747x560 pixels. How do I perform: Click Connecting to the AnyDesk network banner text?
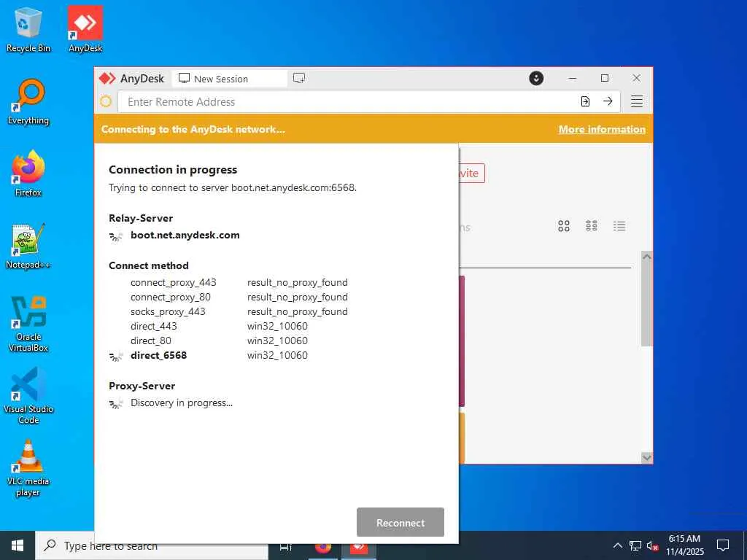[x=193, y=129]
